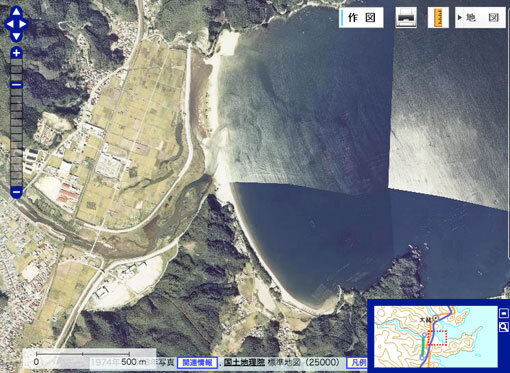The image size is (510, 373).
Task: Expand the 地図 map type dropdown
Action: click(x=480, y=18)
